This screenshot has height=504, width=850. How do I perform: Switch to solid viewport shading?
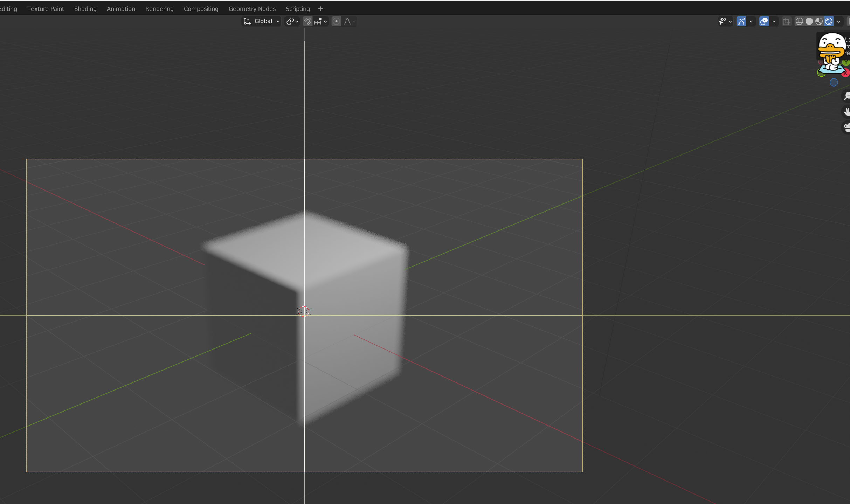click(809, 22)
